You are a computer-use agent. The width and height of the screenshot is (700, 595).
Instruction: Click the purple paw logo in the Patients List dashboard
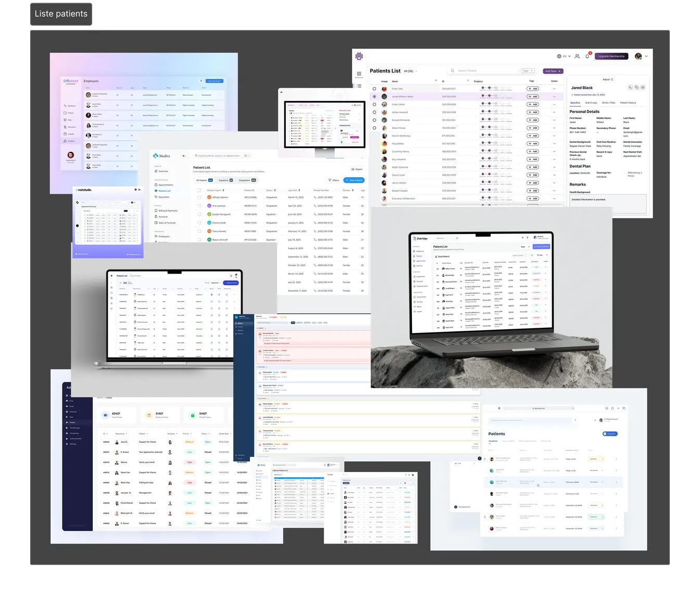pyautogui.click(x=359, y=56)
